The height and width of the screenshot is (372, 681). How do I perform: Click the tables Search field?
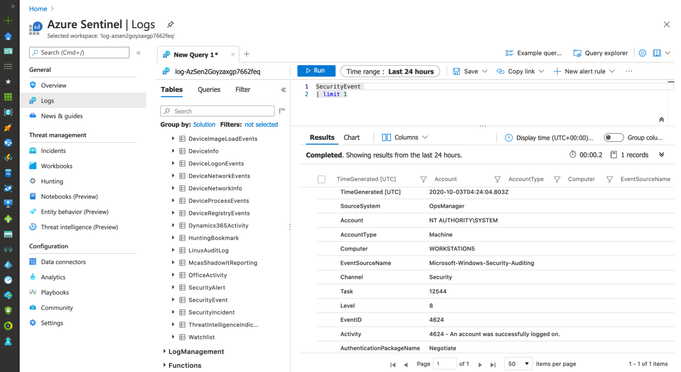point(217,111)
